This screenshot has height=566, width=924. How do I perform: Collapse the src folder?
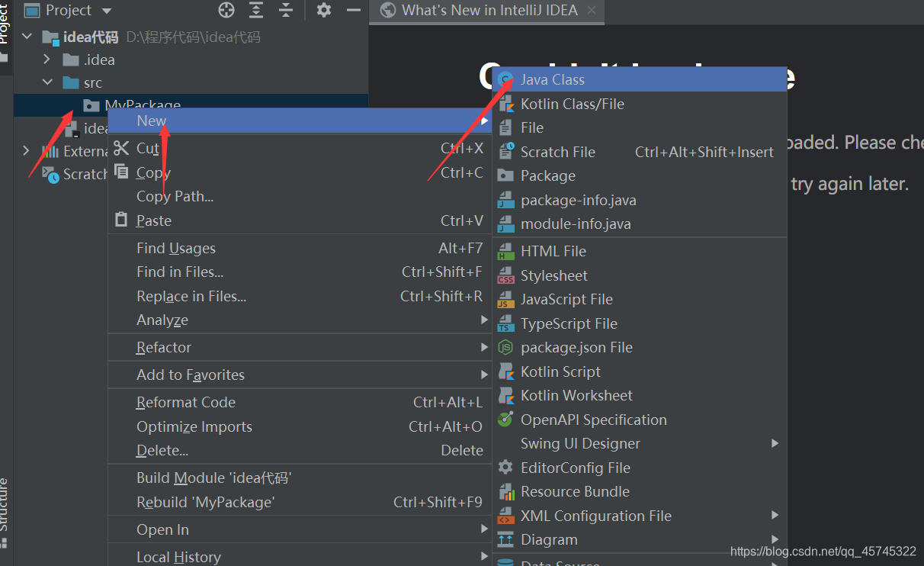click(x=47, y=82)
